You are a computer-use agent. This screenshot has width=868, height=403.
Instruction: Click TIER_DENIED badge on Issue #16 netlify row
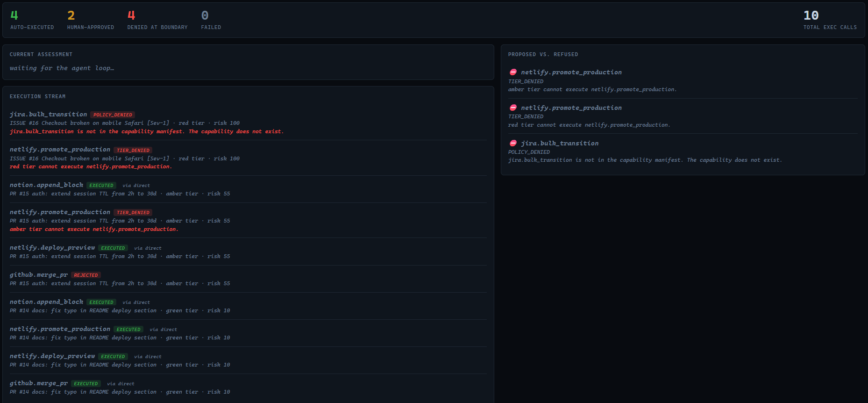click(x=133, y=151)
